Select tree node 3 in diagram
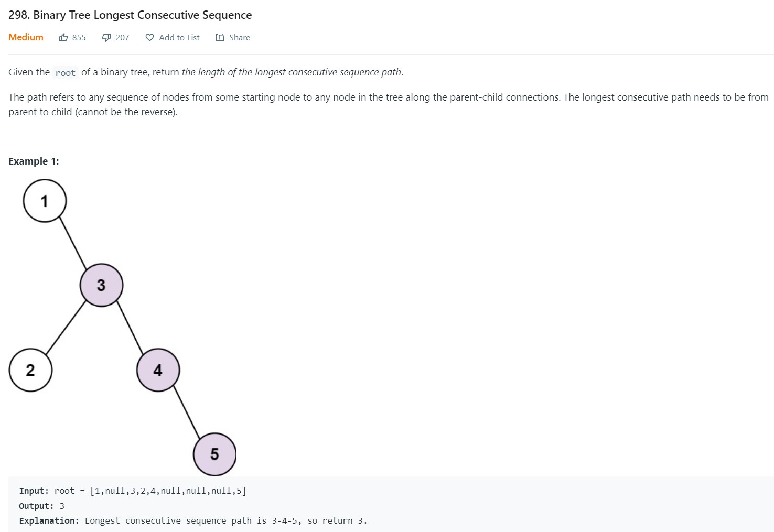774x532 pixels. point(101,285)
